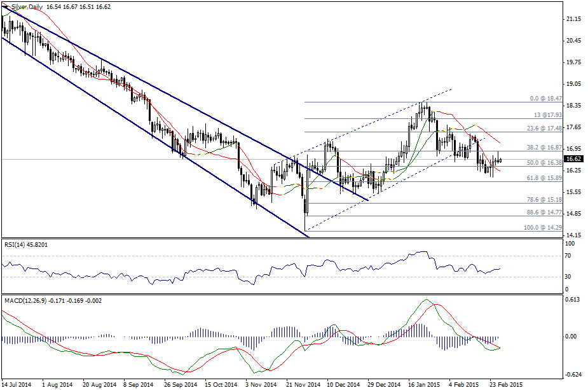588x390 pixels.
Task: Click price axis value 14.15
Action: (573, 235)
